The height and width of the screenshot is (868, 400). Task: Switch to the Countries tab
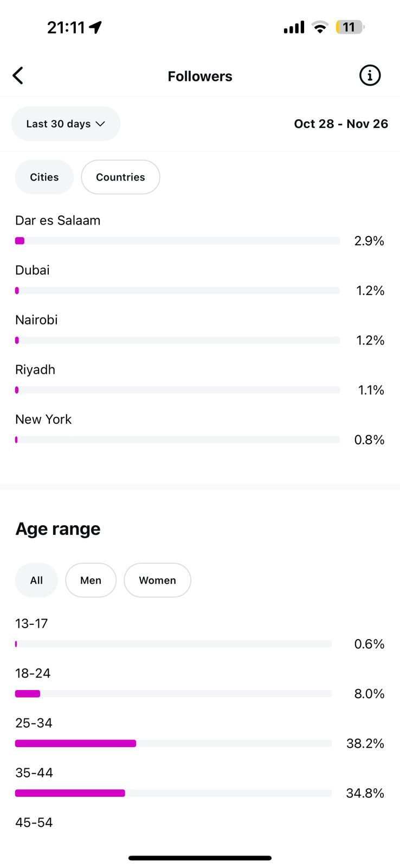coord(120,177)
